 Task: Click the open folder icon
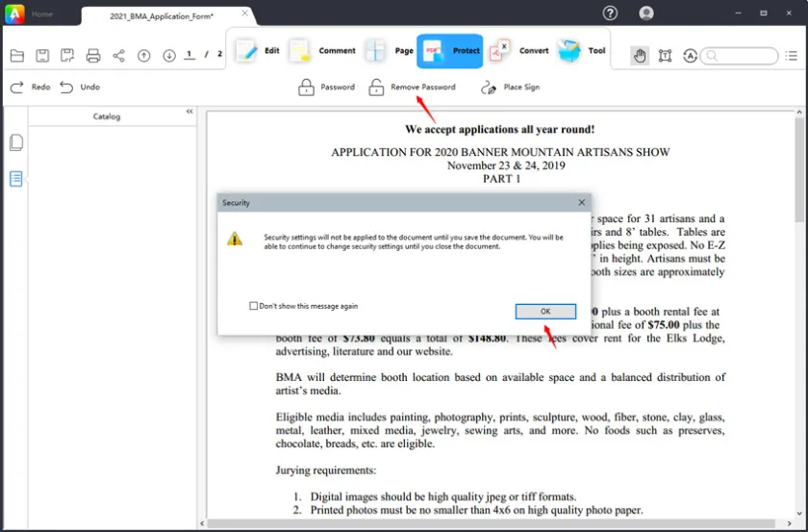coord(16,56)
